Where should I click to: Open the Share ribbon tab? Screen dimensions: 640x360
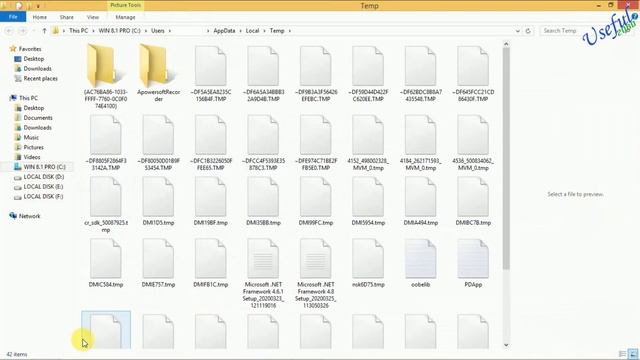tap(67, 17)
